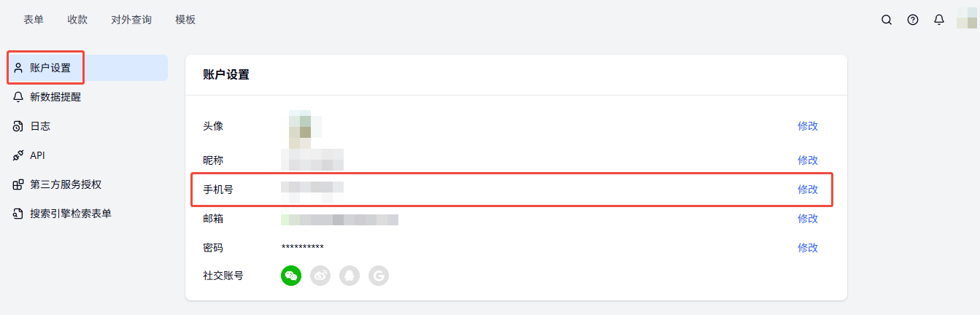Select API in the sidebar
980x315 pixels.
37,155
